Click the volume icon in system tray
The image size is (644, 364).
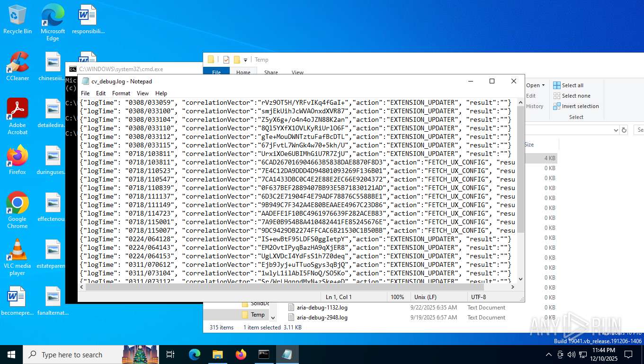pyautogui.click(x=571, y=355)
